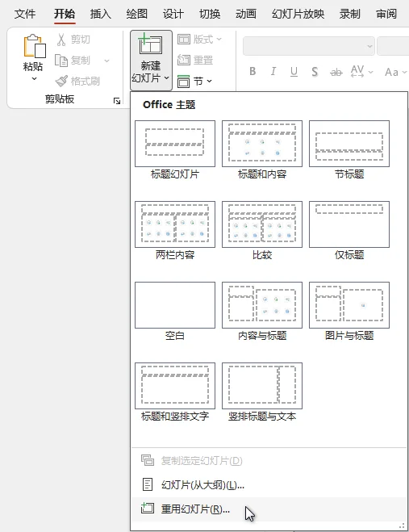Expand the Layout (版式) dropdown arrow
The image size is (409, 532).
tap(219, 40)
